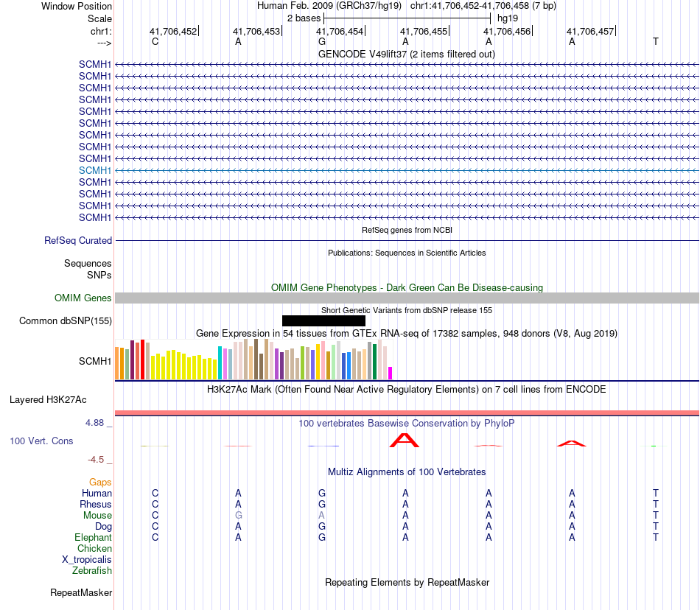Click the Sequences track label
This screenshot has width=700, height=610.
pos(88,263)
